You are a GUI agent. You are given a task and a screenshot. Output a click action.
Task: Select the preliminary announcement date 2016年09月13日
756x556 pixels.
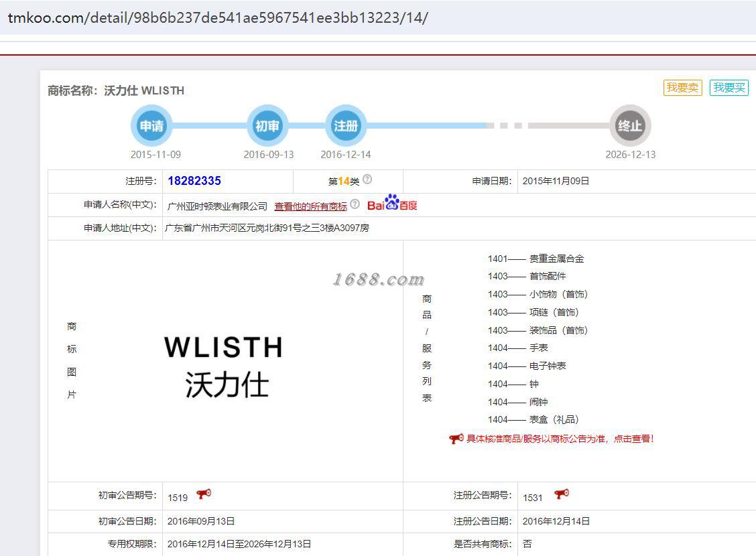point(201,521)
